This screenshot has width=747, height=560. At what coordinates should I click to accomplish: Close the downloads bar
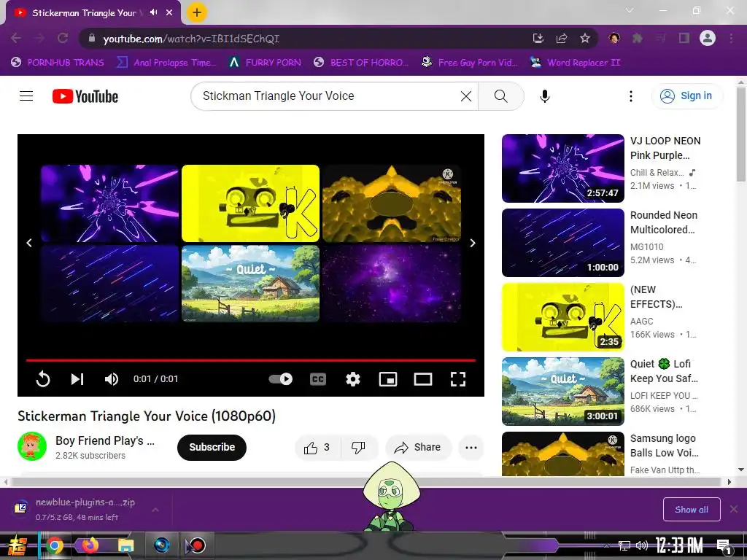pos(734,510)
